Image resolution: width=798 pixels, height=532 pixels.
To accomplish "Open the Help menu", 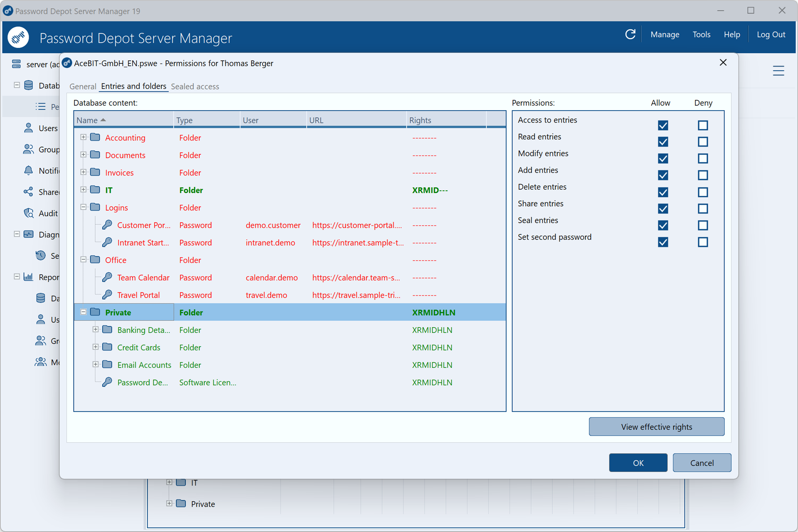I will coord(731,34).
